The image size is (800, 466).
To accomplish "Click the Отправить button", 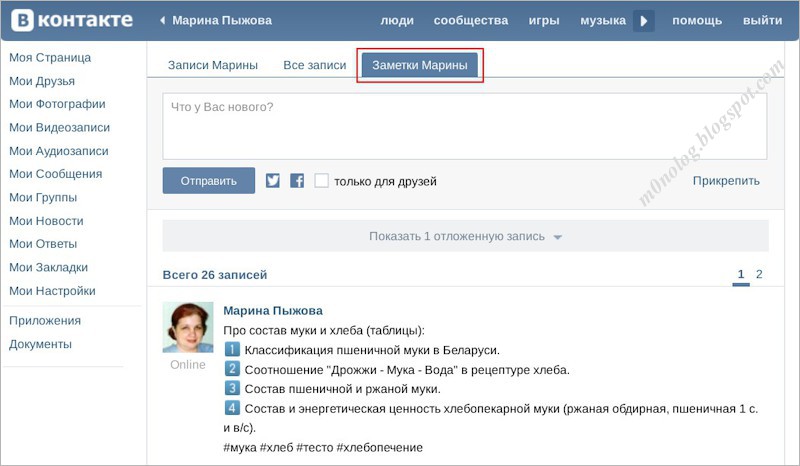I will [209, 181].
